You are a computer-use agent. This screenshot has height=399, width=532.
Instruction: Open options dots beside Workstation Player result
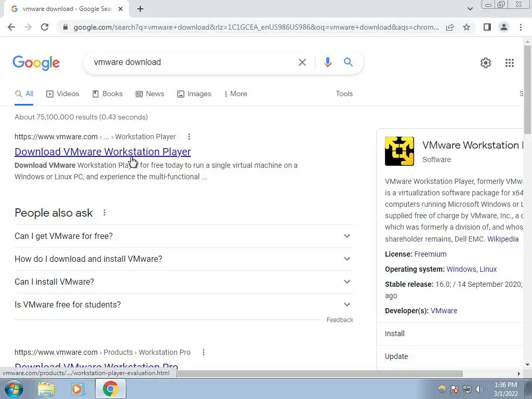(x=189, y=137)
